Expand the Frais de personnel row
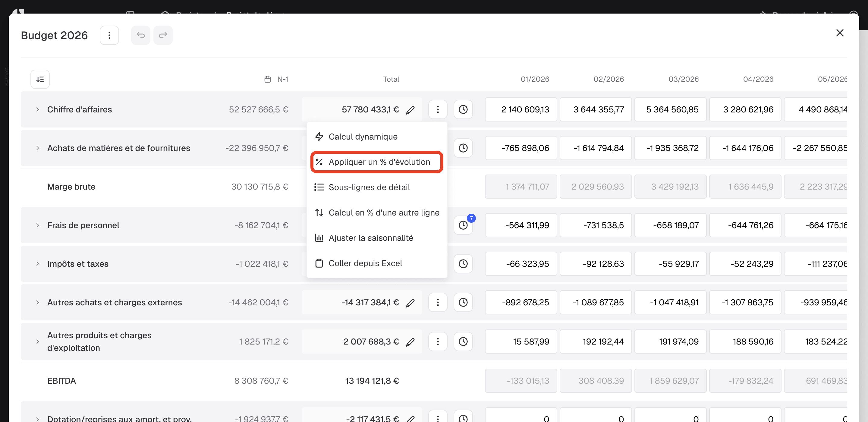Image resolution: width=868 pixels, height=422 pixels. click(37, 225)
